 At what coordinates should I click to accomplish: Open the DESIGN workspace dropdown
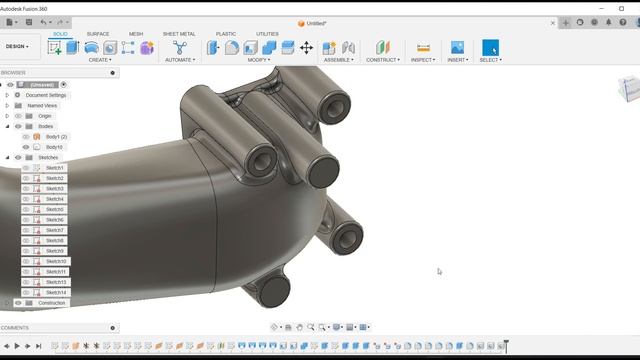click(x=17, y=47)
